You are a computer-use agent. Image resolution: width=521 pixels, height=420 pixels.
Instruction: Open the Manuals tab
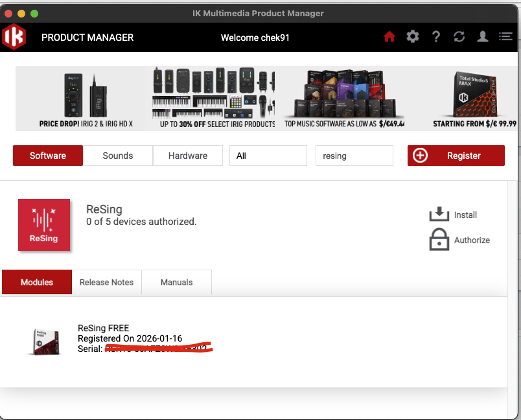[176, 282]
